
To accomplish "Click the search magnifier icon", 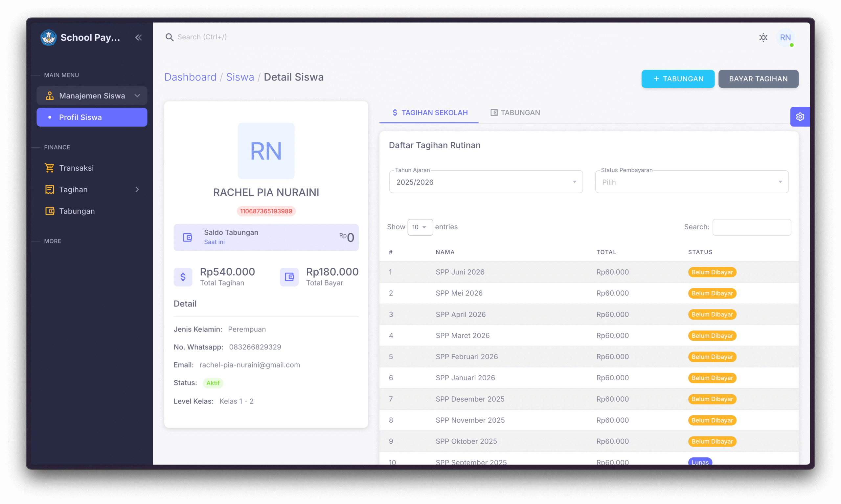I will coord(169,37).
